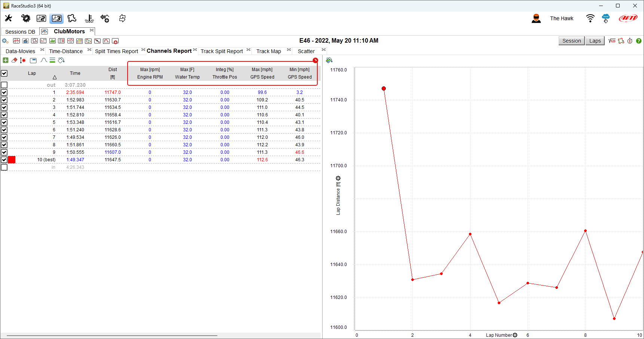The height and width of the screenshot is (339, 644).
Task: Open the gears preferences icon
Action: (x=25, y=18)
